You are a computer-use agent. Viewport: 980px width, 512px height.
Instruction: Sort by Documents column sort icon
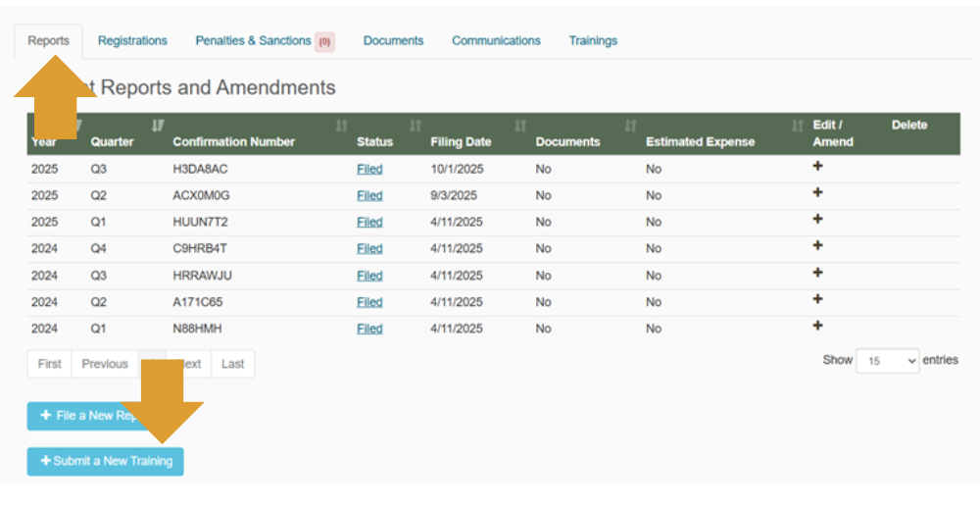tap(630, 126)
